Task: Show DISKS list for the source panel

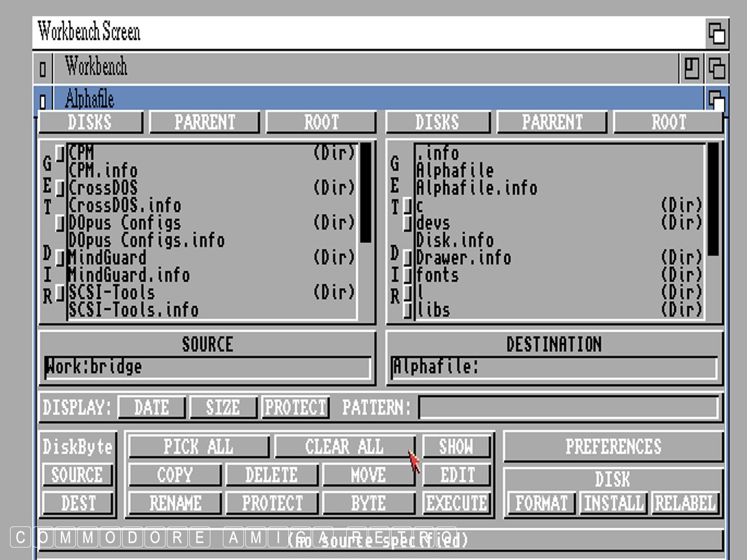Action: (x=90, y=122)
